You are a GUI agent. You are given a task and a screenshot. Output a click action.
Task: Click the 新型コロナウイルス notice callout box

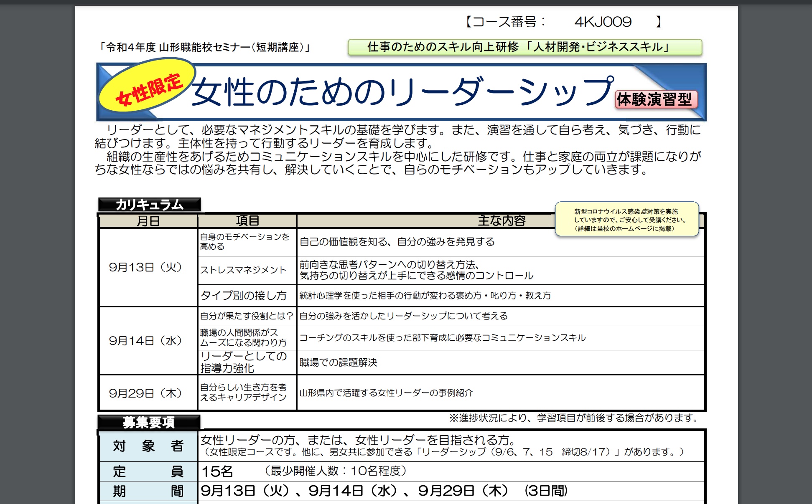pyautogui.click(x=626, y=220)
